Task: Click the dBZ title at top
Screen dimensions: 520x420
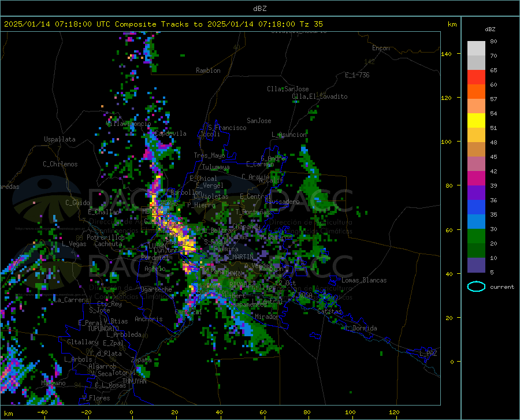Action: (x=259, y=9)
